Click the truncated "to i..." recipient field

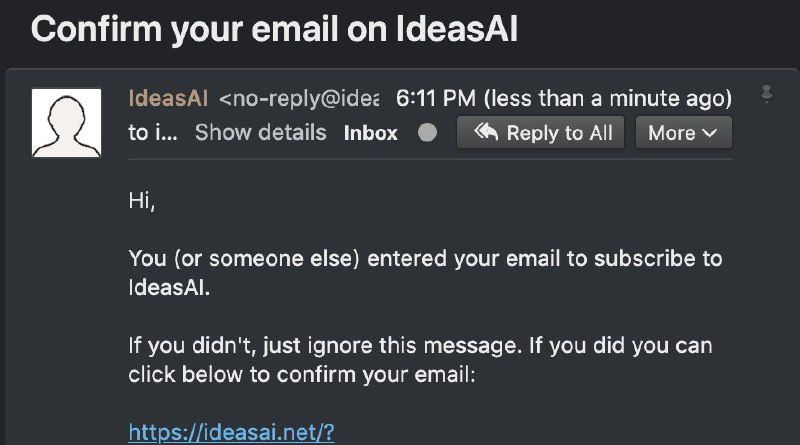coord(153,133)
